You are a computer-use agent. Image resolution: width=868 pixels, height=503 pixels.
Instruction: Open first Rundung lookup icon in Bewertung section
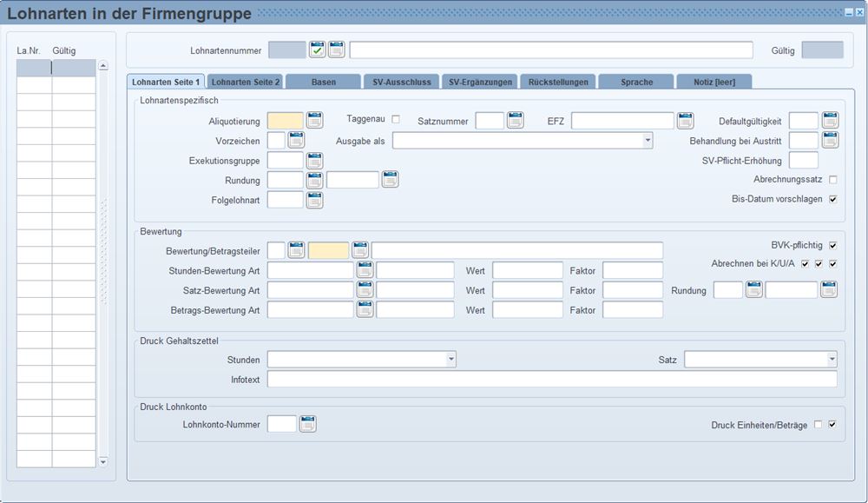[754, 289]
